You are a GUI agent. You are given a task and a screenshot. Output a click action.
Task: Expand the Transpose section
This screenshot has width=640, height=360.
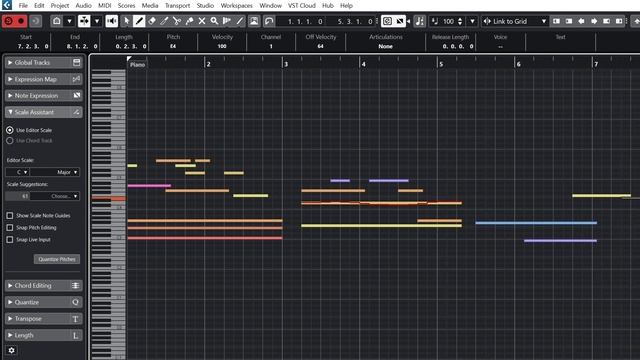(10, 319)
